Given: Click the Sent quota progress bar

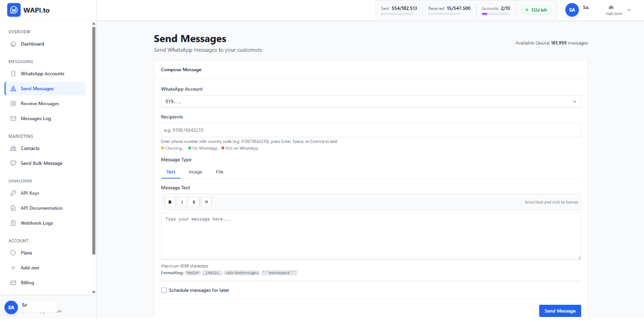Looking at the screenshot, I should click(x=397, y=14).
